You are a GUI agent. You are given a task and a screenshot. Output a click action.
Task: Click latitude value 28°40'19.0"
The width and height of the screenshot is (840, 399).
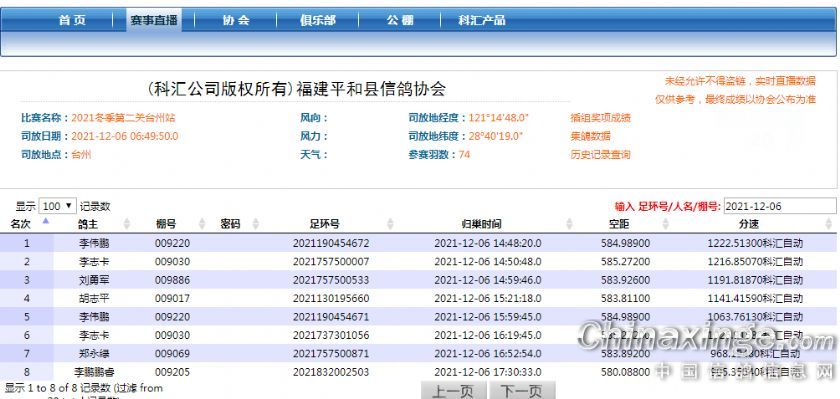pos(496,136)
